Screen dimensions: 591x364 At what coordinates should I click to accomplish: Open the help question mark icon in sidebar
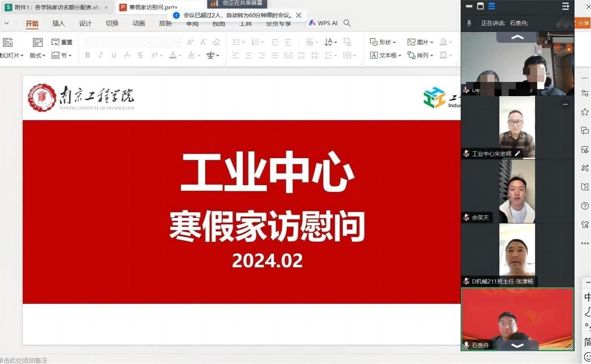click(x=585, y=206)
